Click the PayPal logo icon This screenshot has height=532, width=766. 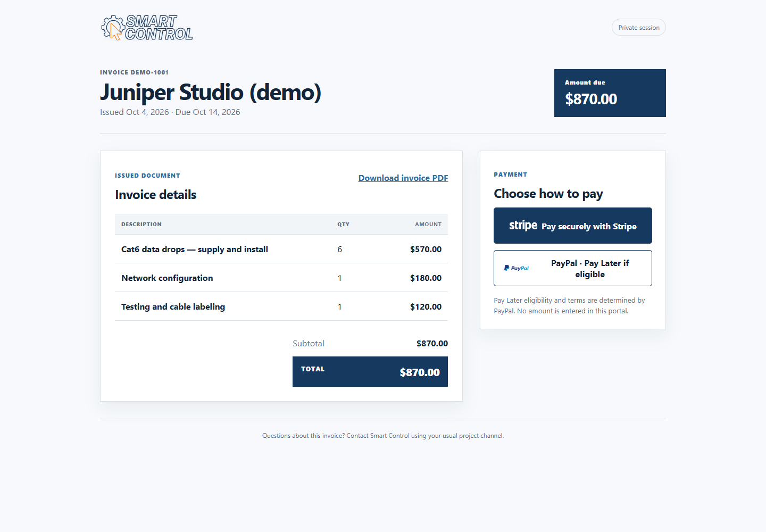pyautogui.click(x=517, y=268)
